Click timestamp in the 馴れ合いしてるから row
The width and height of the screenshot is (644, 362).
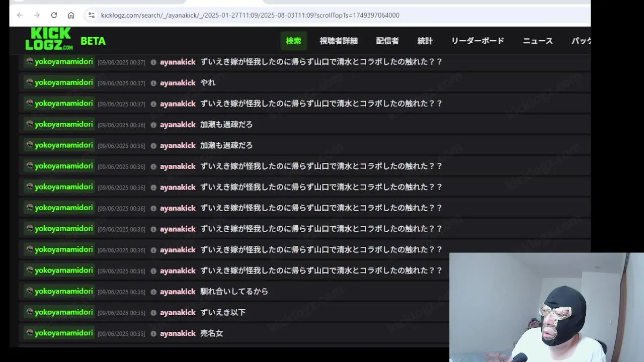[x=121, y=292]
